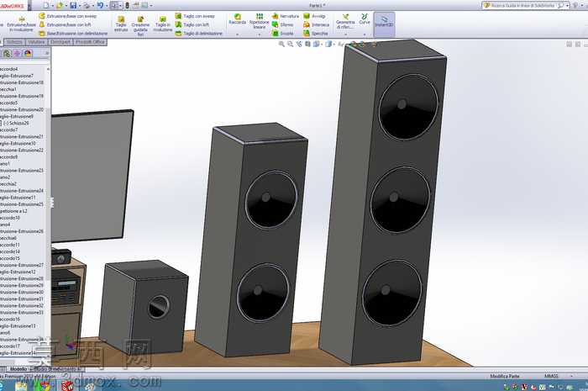
Task: Switch to the Prodotti Office tab
Action: [90, 42]
